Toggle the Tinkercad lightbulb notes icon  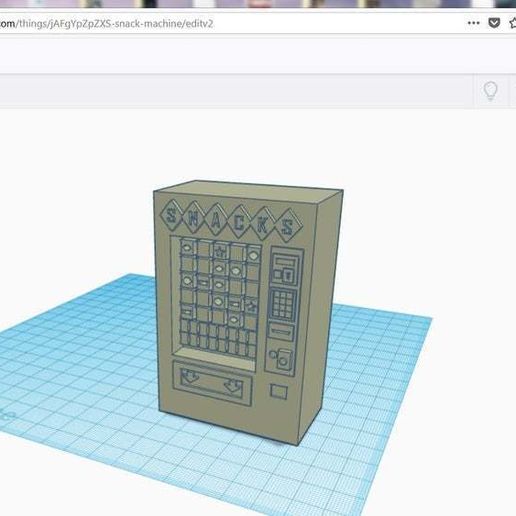(x=490, y=91)
